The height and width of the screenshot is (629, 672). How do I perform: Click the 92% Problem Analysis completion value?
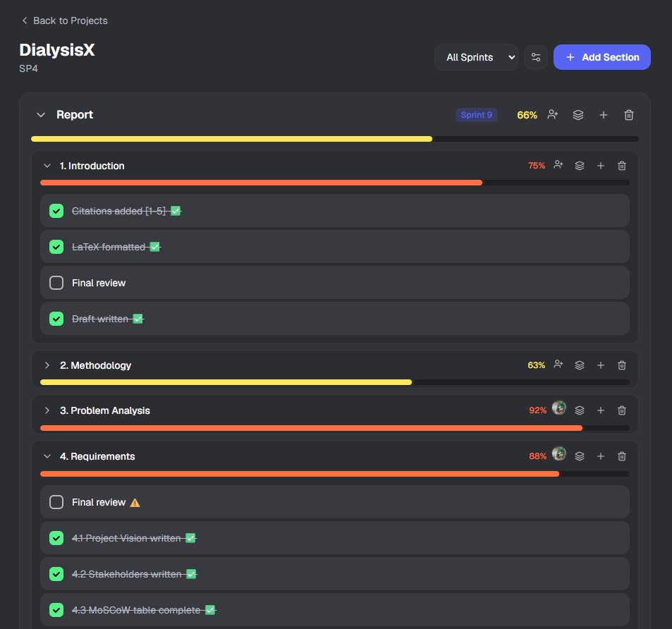click(x=537, y=410)
